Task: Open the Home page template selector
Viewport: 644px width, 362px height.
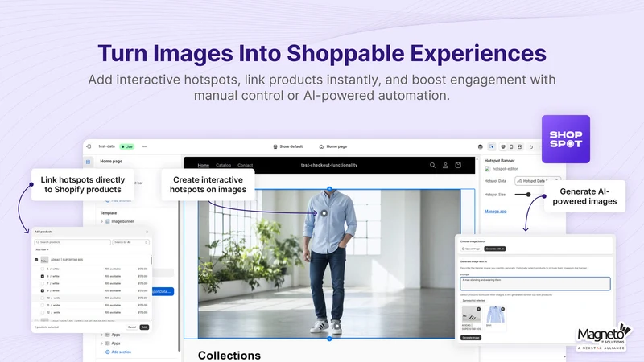Action: (x=333, y=146)
